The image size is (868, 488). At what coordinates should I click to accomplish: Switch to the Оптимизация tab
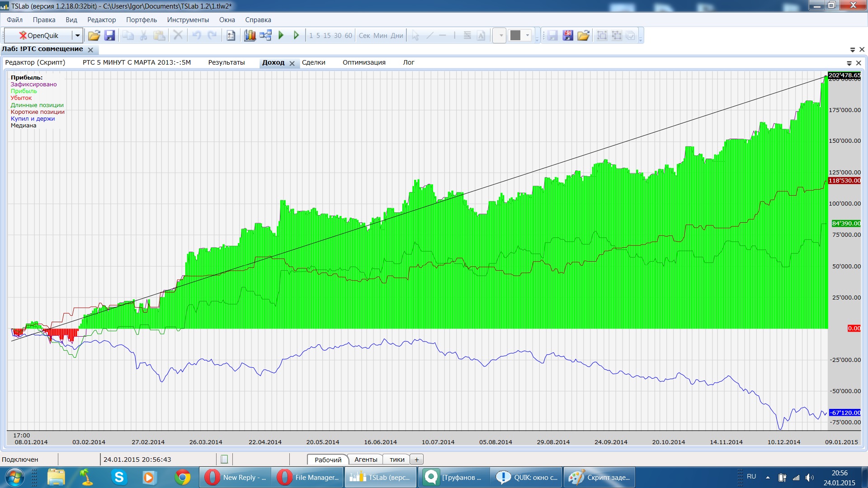point(363,62)
